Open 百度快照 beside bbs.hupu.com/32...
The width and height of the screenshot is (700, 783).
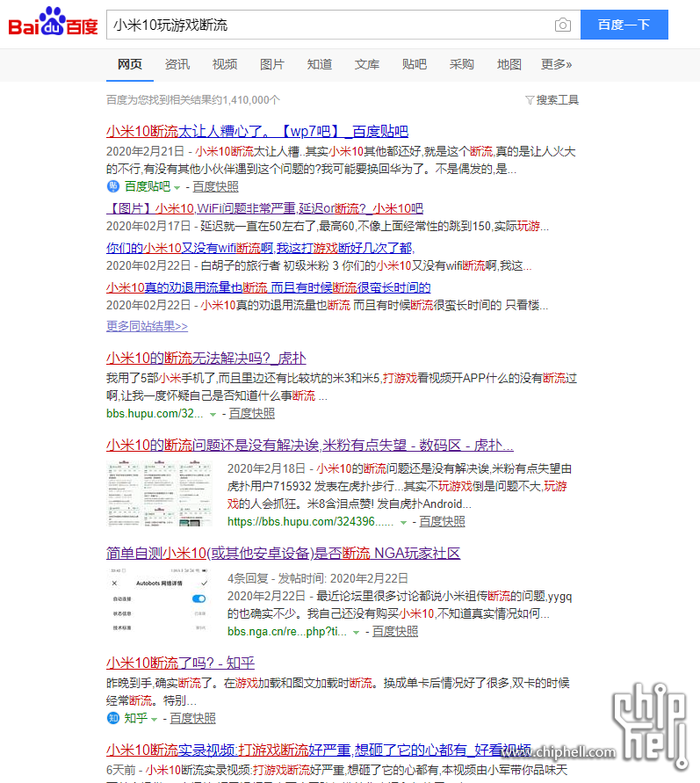coord(252,414)
